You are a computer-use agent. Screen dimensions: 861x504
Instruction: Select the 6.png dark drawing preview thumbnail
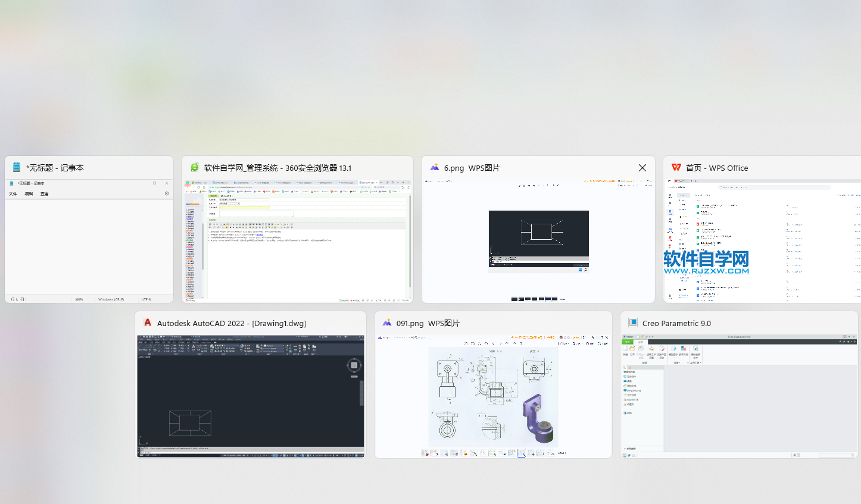coord(538,241)
